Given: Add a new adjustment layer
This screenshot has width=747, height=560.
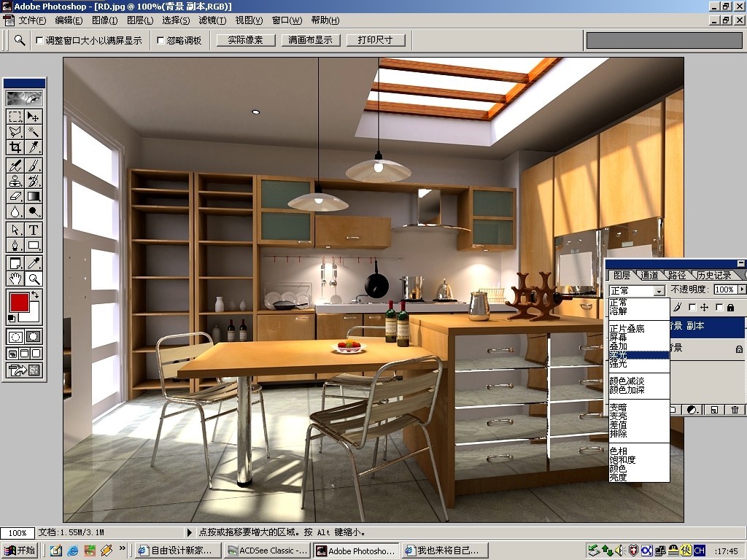Looking at the screenshot, I should (693, 410).
